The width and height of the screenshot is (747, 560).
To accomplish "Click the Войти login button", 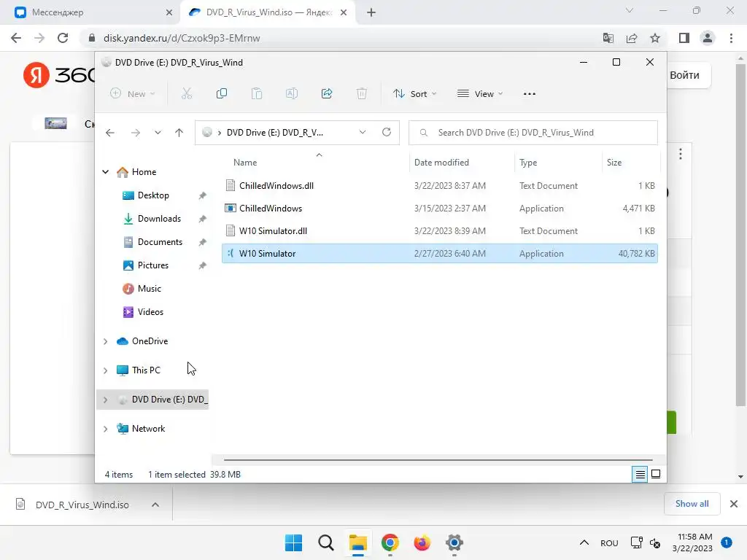I will (684, 75).
